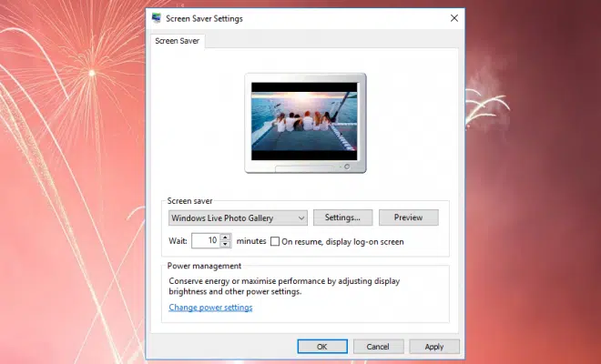Click the Wait minutes input field

[206, 240]
